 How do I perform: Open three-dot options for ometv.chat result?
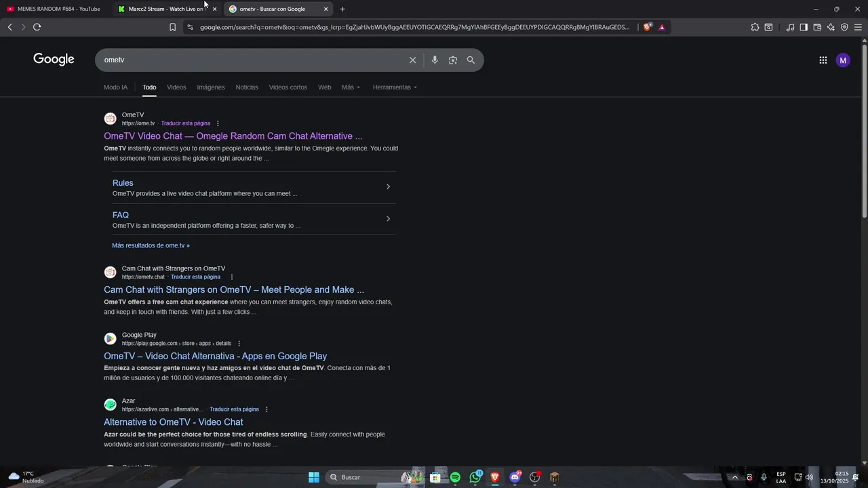232,277
